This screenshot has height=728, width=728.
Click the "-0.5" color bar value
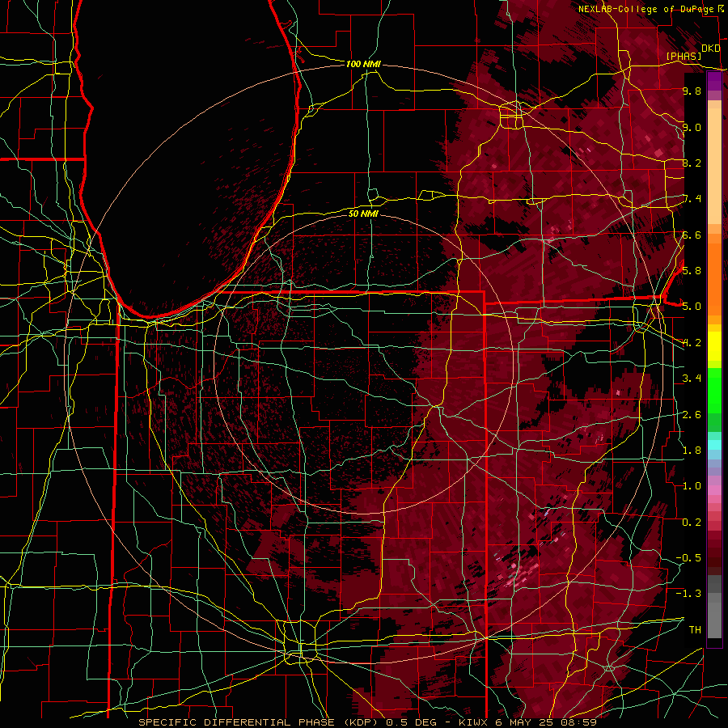(x=688, y=557)
